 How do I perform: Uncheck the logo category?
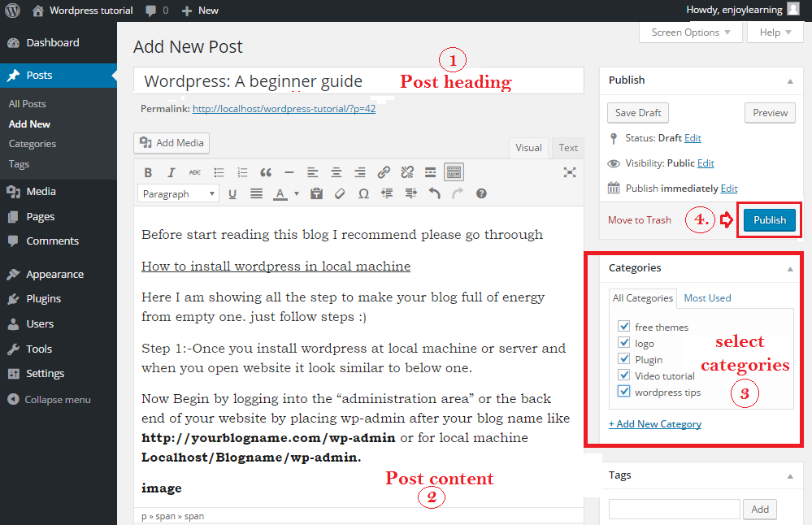coord(624,342)
